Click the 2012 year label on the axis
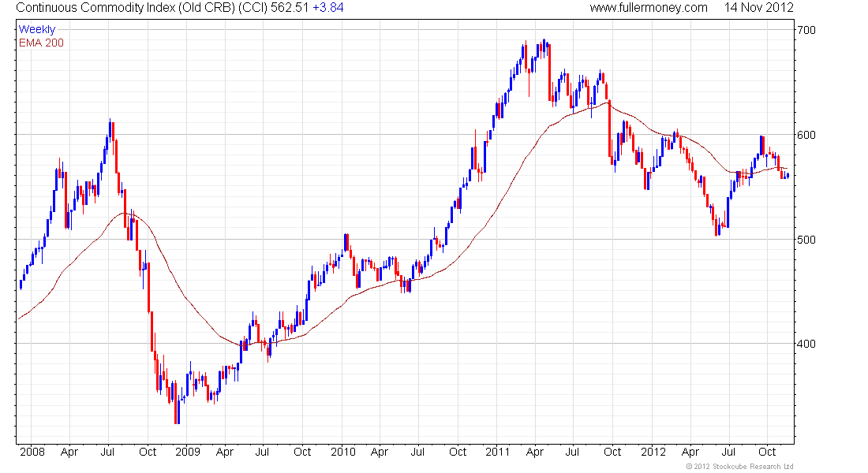 pos(654,452)
